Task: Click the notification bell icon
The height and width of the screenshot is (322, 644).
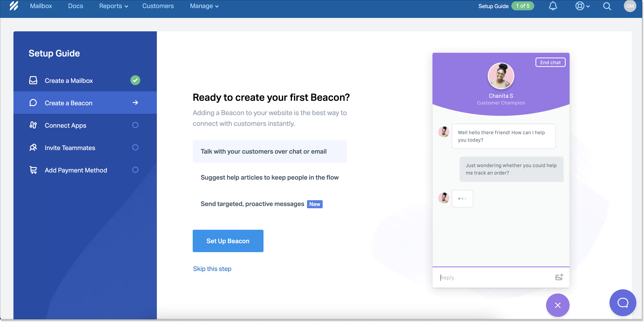Action: (553, 6)
